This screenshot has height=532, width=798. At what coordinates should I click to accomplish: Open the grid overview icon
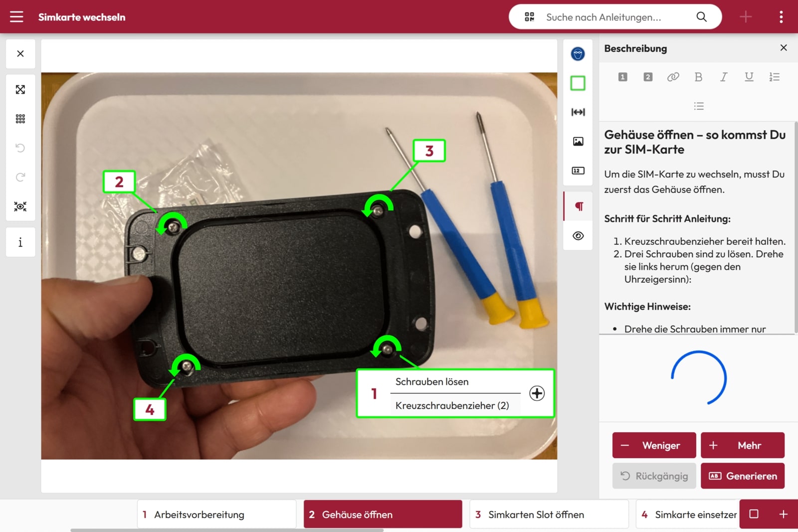click(x=20, y=119)
